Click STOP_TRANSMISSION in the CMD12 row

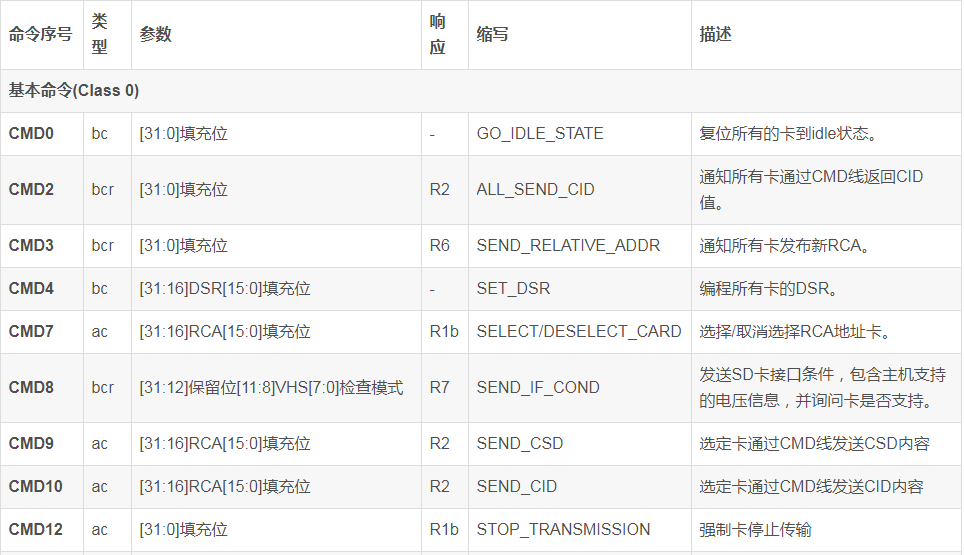563,529
